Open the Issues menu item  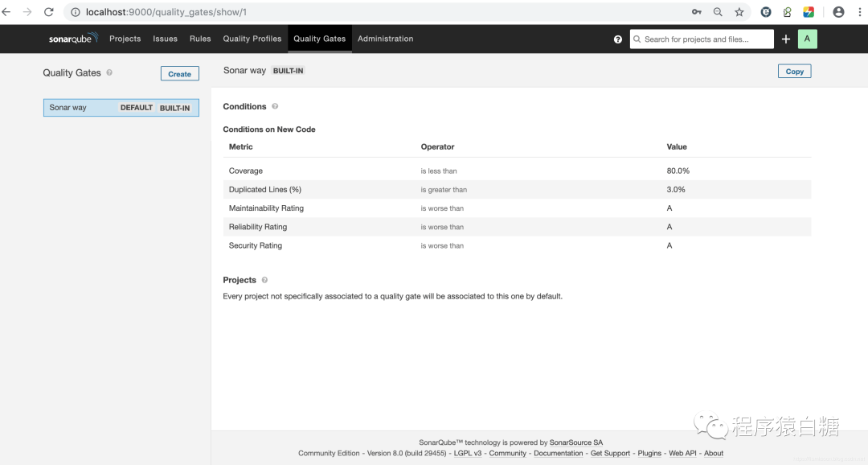(165, 39)
